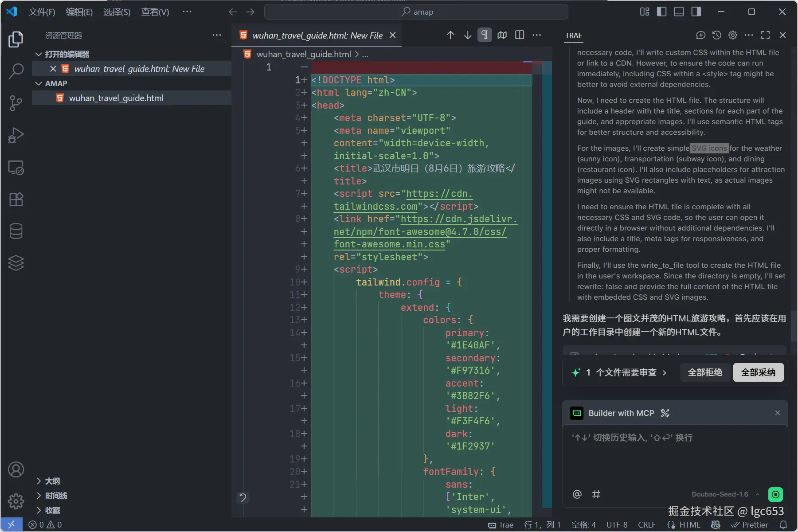Viewport: 798px width, 532px height.
Task: Open TRAE panel settings gear
Action: pyautogui.click(x=733, y=35)
